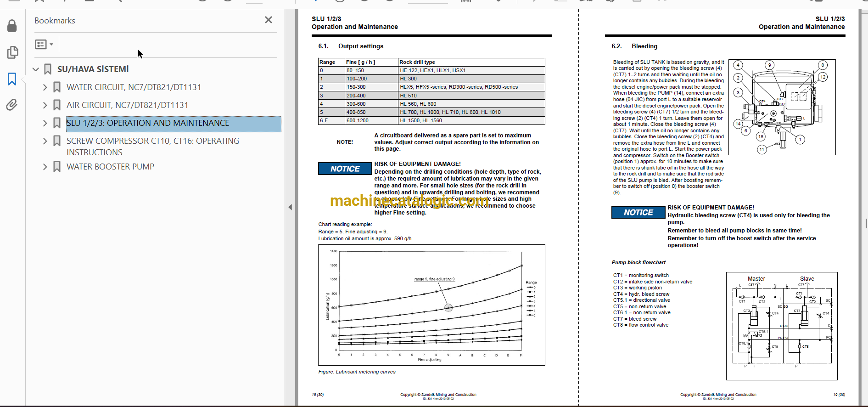Expand the WATER BOOSTER PUMP bookmark

(x=45, y=167)
